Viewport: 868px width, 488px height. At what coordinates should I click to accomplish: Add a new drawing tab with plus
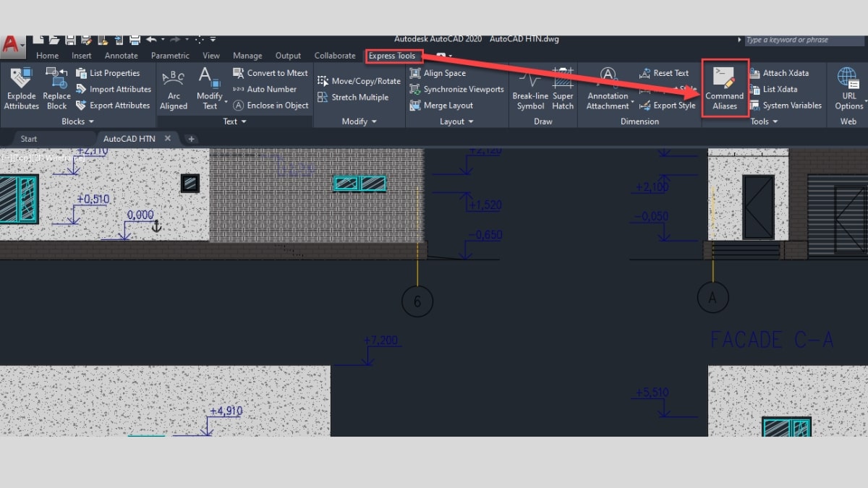191,139
